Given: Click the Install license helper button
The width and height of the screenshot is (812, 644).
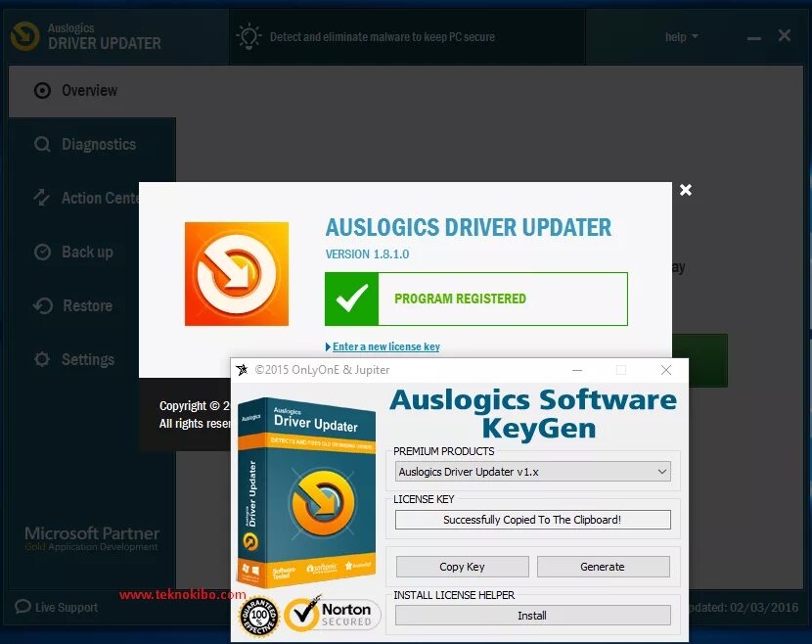Looking at the screenshot, I should pyautogui.click(x=533, y=616).
